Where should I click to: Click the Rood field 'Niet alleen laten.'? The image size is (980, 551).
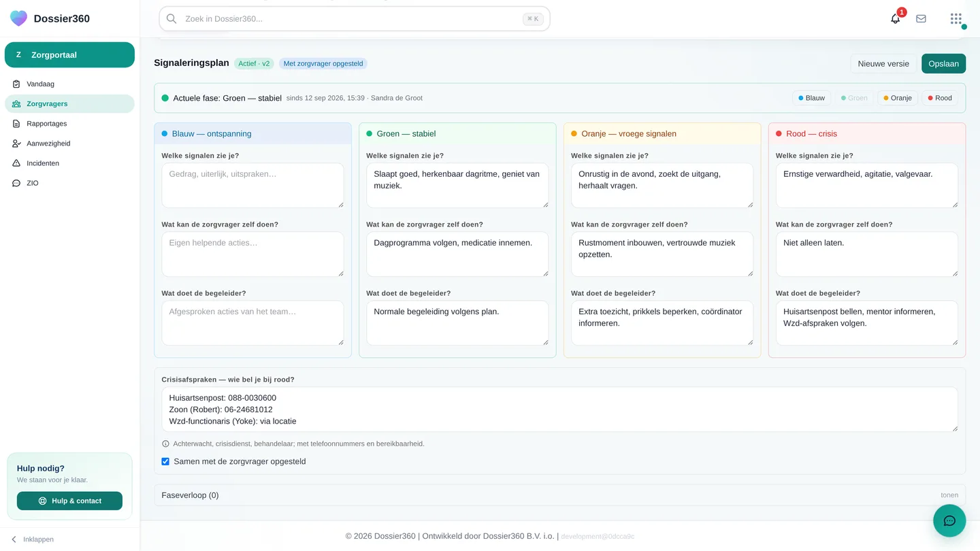pyautogui.click(x=866, y=254)
